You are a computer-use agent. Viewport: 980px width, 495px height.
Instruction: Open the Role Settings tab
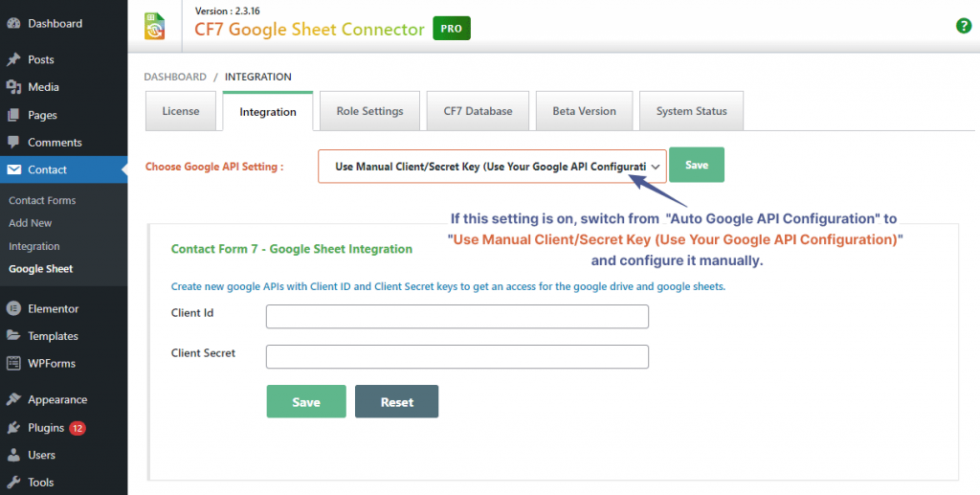[x=369, y=111]
